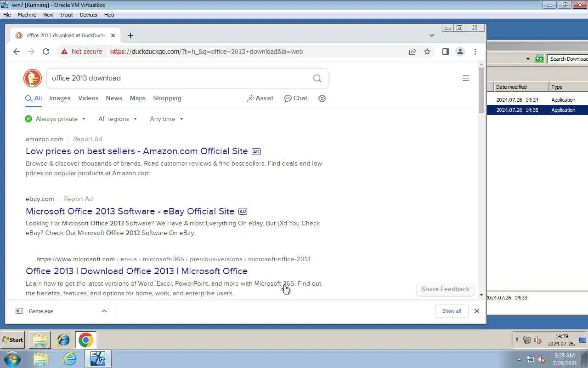Open Explorer address bar dropdown arrow
The width and height of the screenshot is (588, 368).
pyautogui.click(x=528, y=59)
